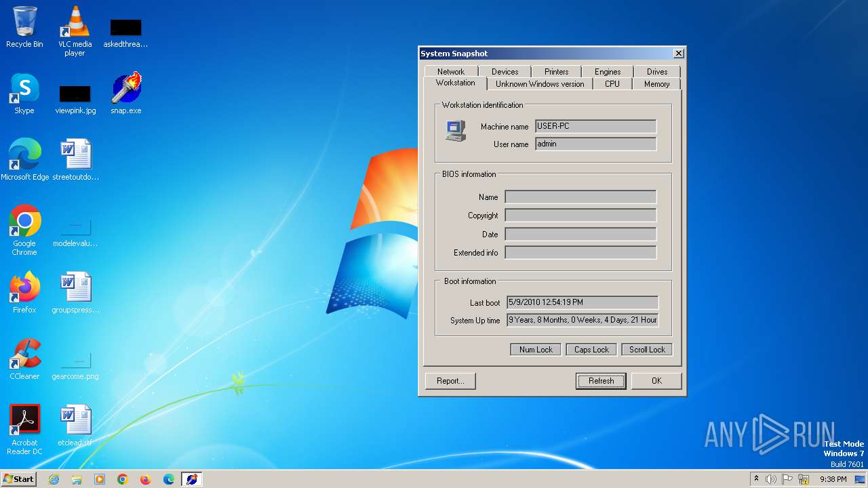This screenshot has height=488, width=868.
Task: Click the Extended info field
Action: click(x=580, y=253)
